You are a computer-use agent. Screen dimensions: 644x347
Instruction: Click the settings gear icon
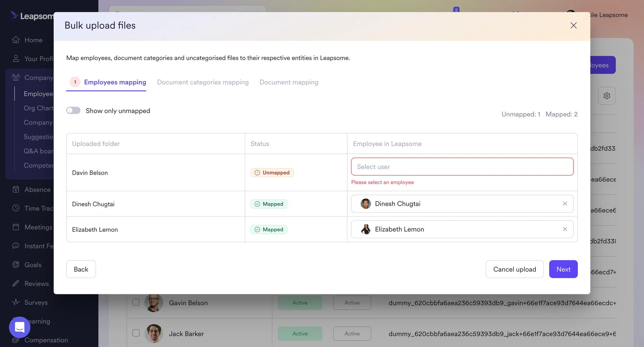(607, 96)
